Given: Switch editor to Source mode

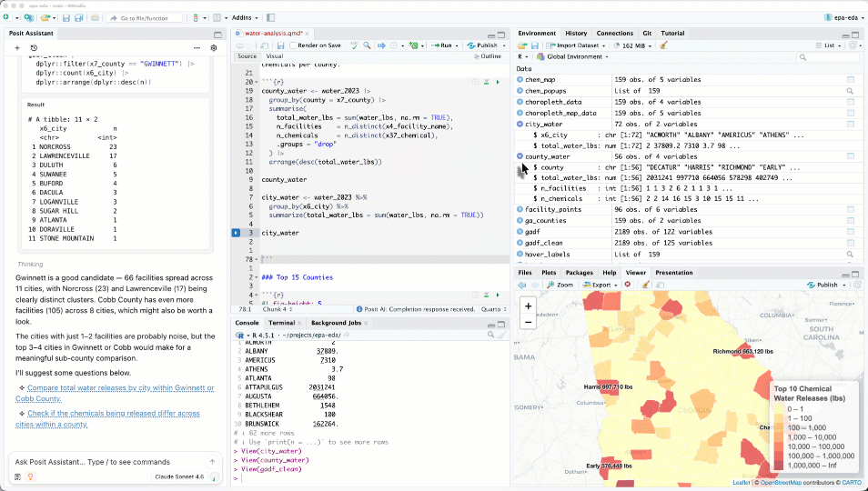Looking at the screenshot, I should click(247, 55).
